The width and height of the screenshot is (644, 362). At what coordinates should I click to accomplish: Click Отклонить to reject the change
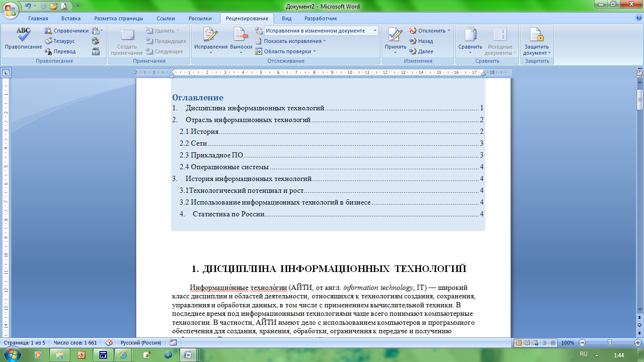(x=428, y=31)
